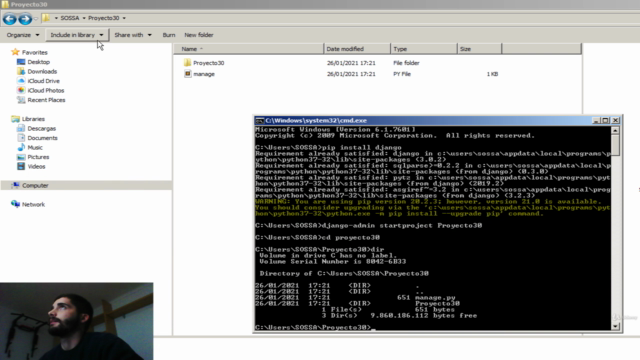Image resolution: width=640 pixels, height=360 pixels.
Task: Open the Favorites star icon
Action: click(x=15, y=52)
